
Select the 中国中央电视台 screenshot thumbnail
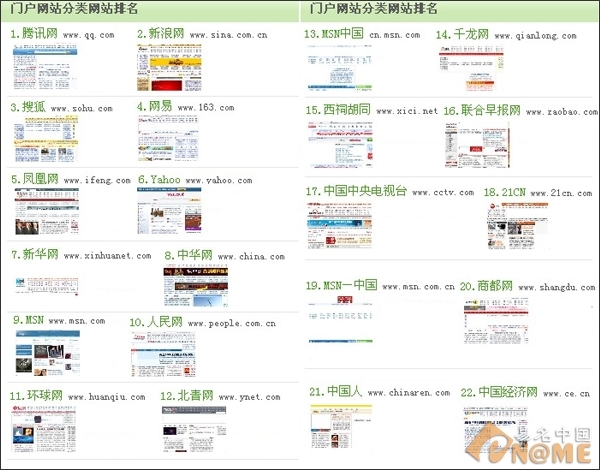339,226
